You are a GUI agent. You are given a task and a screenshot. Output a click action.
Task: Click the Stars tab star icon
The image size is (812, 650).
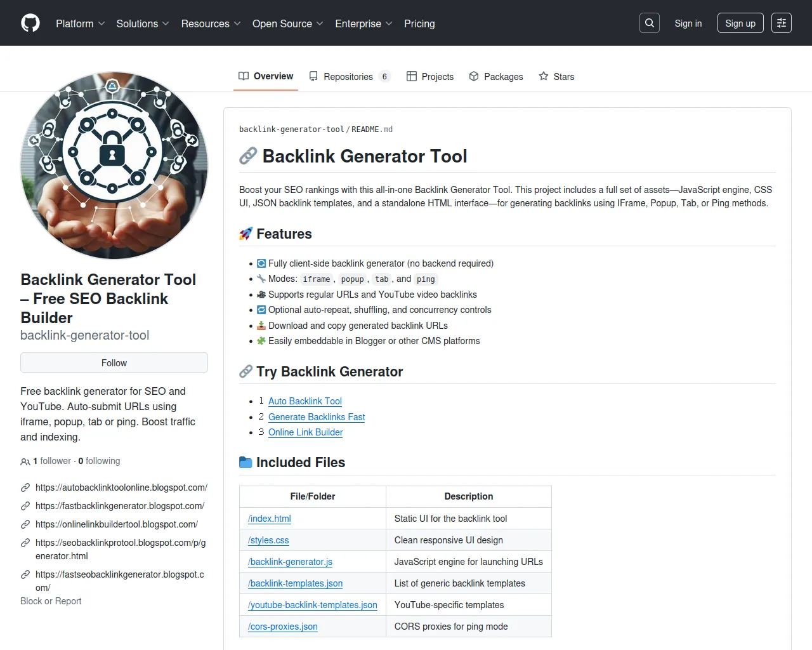coord(544,76)
